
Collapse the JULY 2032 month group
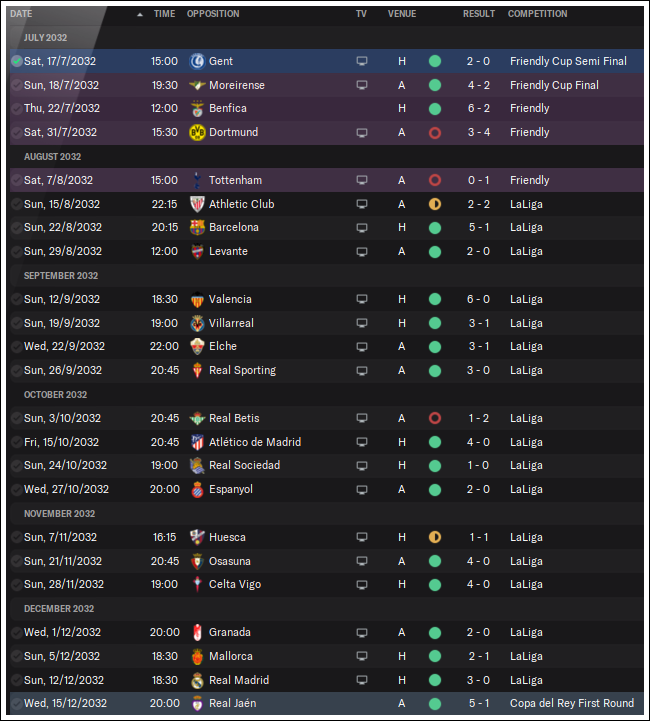tap(46, 38)
